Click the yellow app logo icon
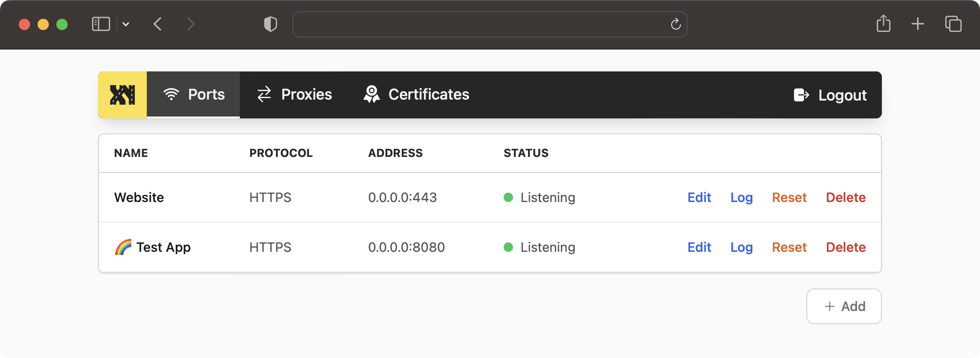This screenshot has width=980, height=358. (x=122, y=94)
